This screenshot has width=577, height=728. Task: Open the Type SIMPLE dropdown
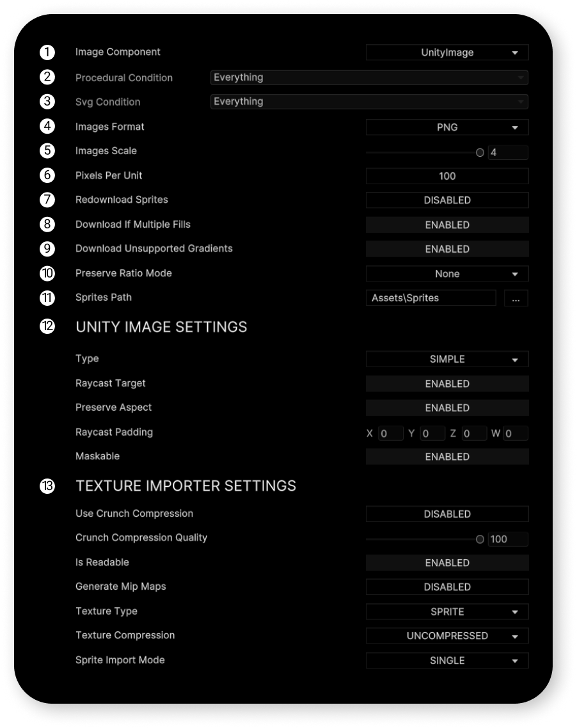[447, 360]
